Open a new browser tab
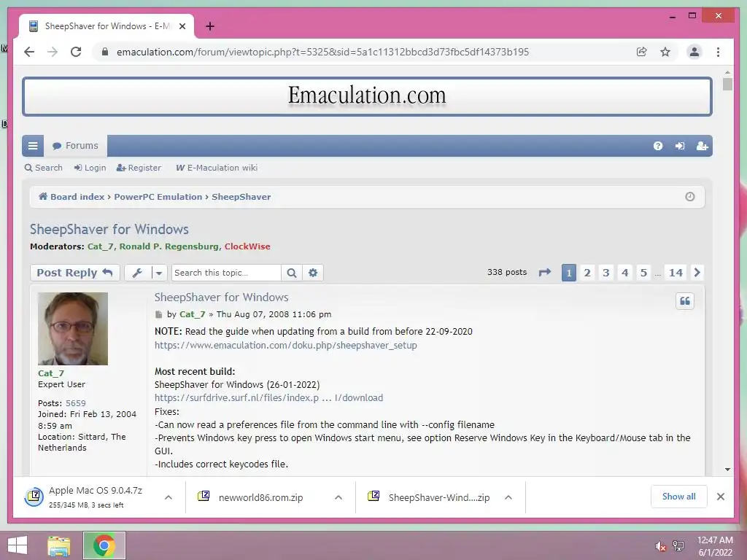The width and height of the screenshot is (747, 560). click(x=209, y=26)
